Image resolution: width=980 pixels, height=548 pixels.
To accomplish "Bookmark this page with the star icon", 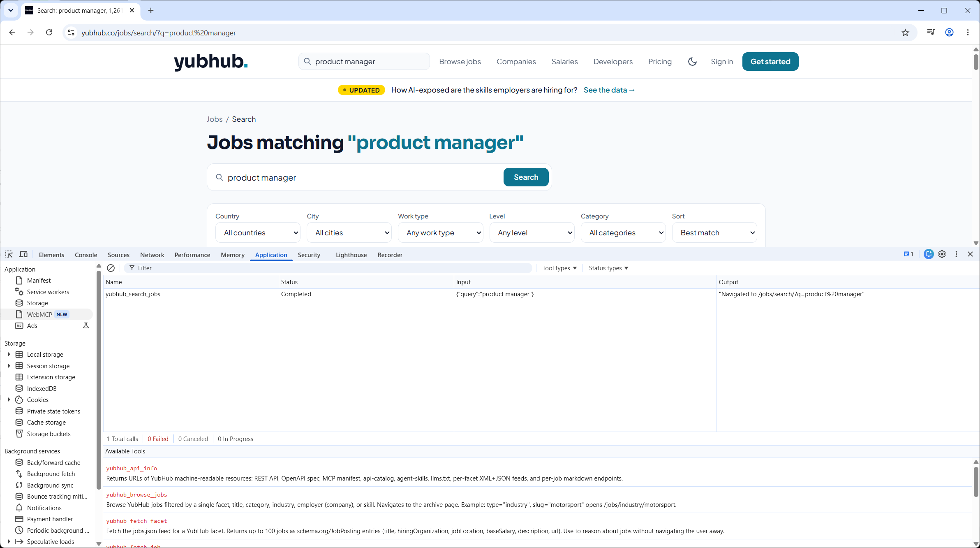I will coord(905,33).
